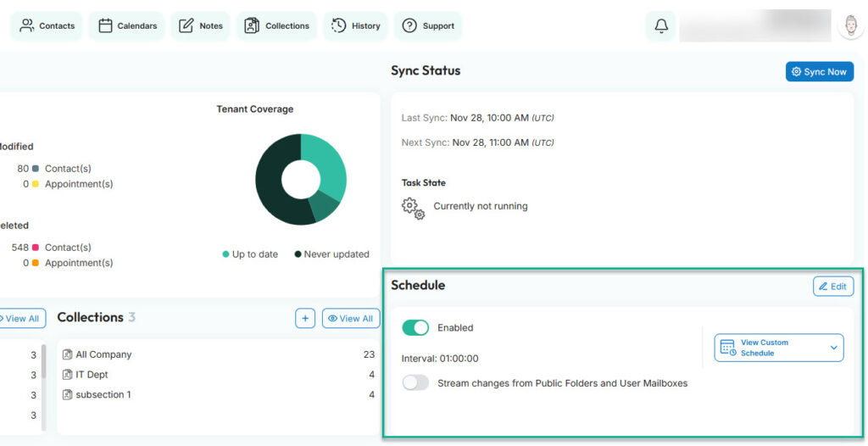868x446 pixels.
Task: Enable Stream changes from Public Folders toggle
Action: (415, 383)
